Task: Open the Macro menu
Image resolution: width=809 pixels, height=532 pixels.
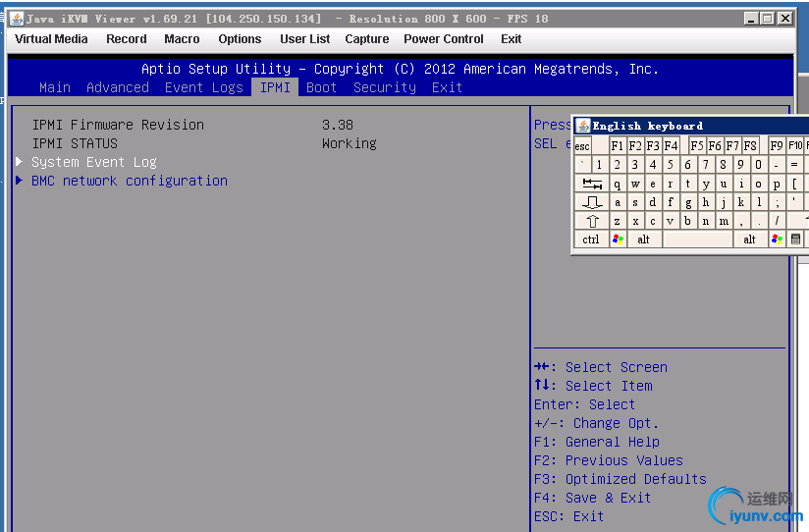Action: (x=182, y=39)
